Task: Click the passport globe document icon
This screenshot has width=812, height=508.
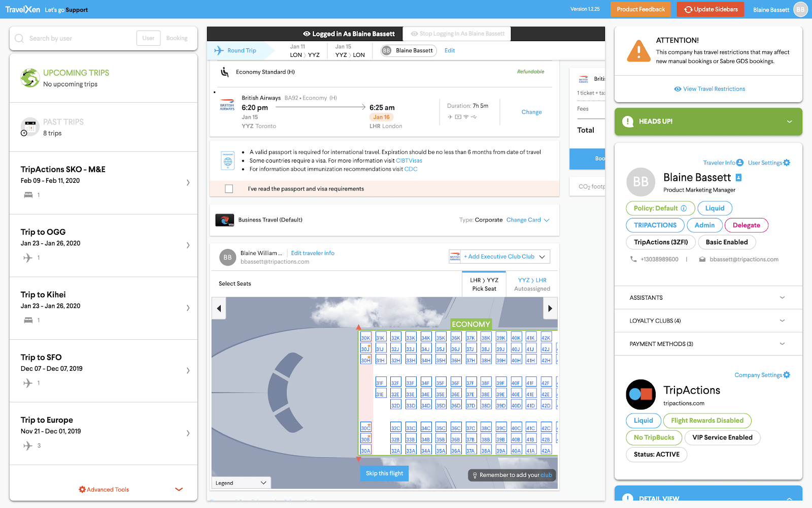Action: (x=228, y=161)
